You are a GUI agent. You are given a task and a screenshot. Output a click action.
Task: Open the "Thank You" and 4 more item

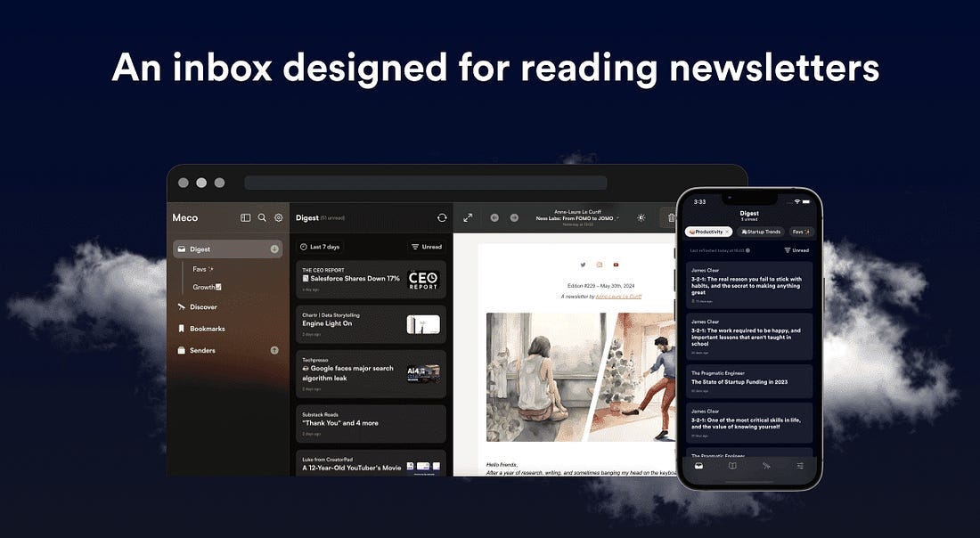(371, 424)
